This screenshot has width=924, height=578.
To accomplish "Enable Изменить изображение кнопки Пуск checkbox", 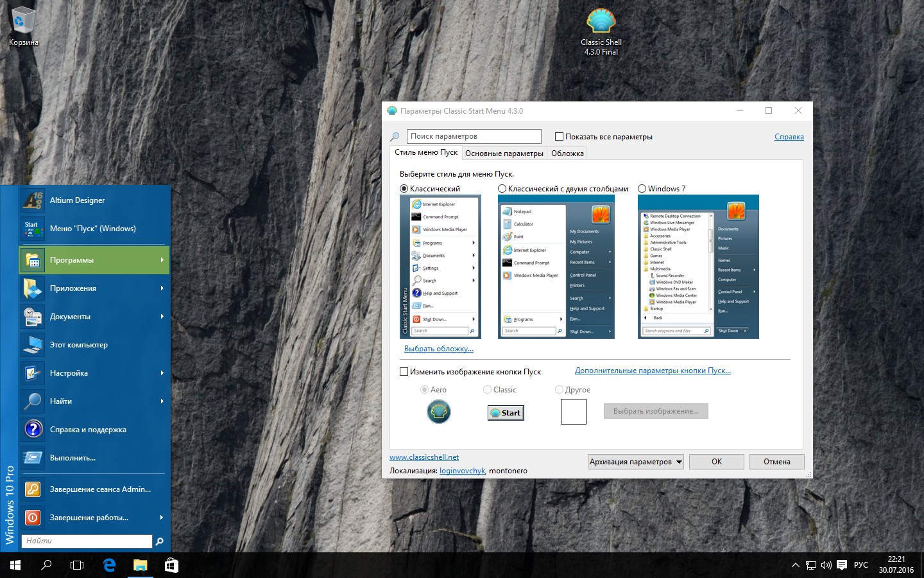I will tap(404, 371).
